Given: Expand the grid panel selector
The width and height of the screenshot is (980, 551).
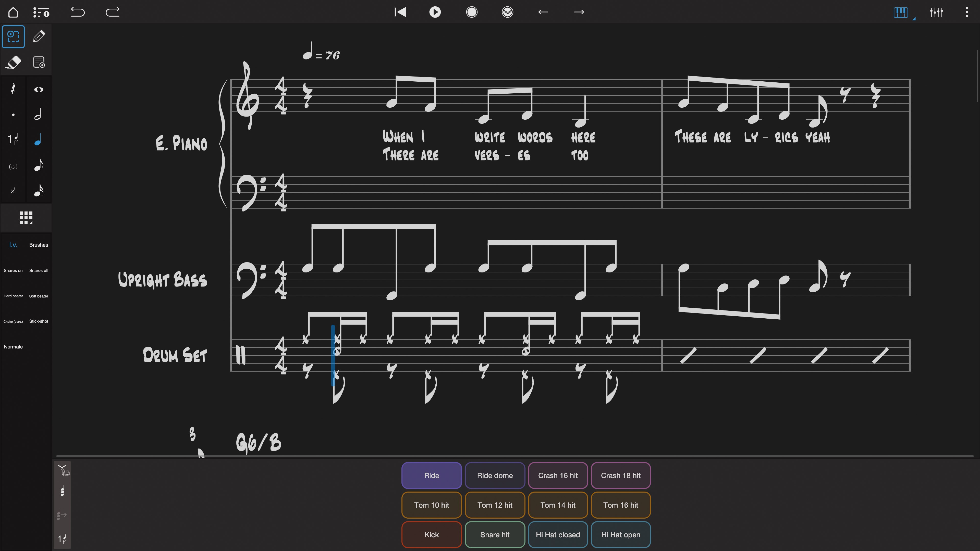Looking at the screenshot, I should point(26,218).
